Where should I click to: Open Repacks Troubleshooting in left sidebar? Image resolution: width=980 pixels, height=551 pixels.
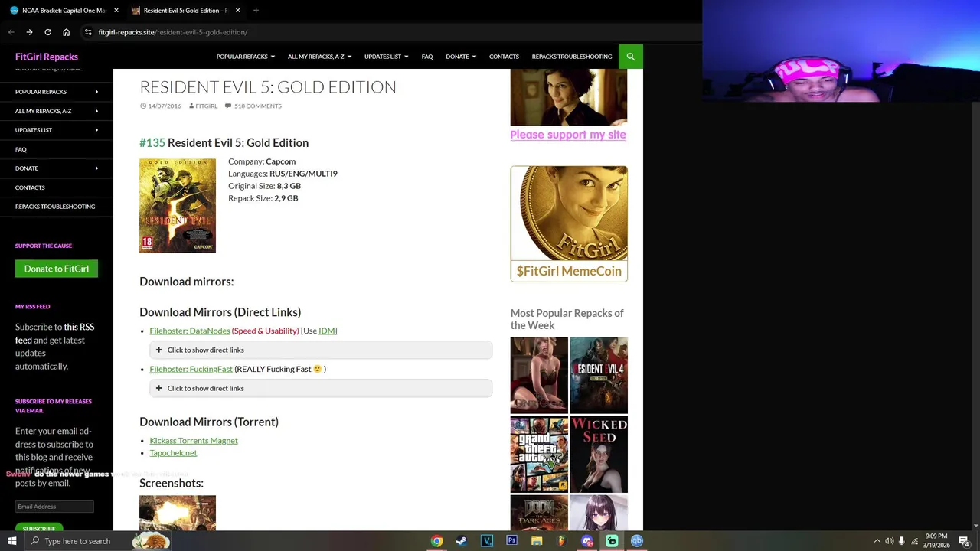click(55, 207)
